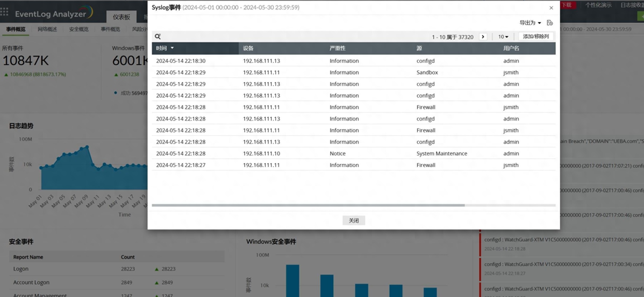The image size is (644, 297).
Task: Click the horizontal scrollbar in the dialog
Action: (308, 205)
